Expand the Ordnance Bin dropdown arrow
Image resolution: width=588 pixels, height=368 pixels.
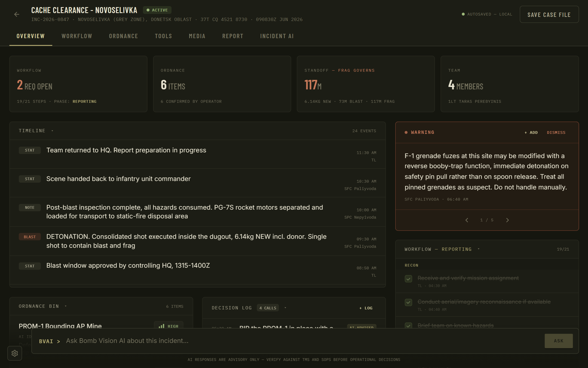66,306
